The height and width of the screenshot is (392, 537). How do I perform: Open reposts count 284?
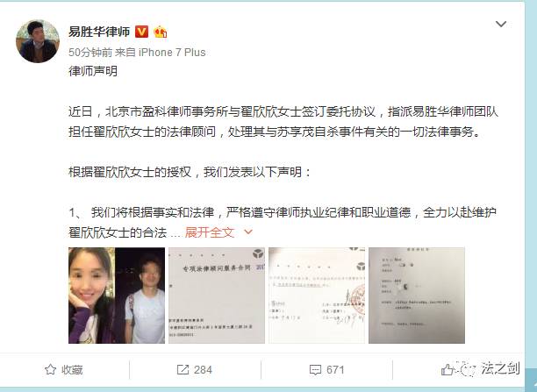click(203, 370)
